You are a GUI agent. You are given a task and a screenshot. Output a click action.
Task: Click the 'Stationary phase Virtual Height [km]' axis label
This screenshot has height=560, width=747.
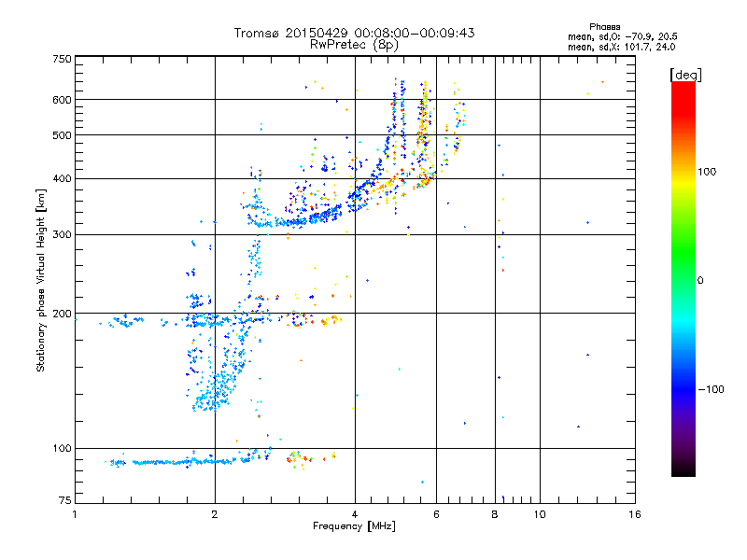click(x=41, y=281)
